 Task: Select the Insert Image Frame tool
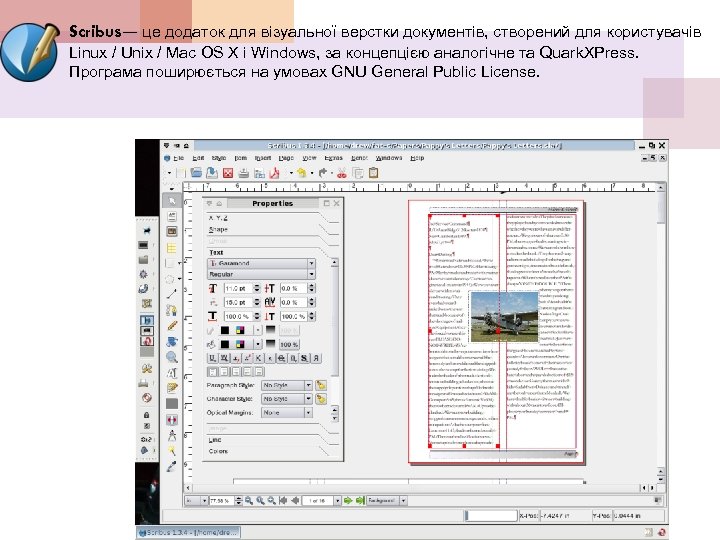[172, 232]
